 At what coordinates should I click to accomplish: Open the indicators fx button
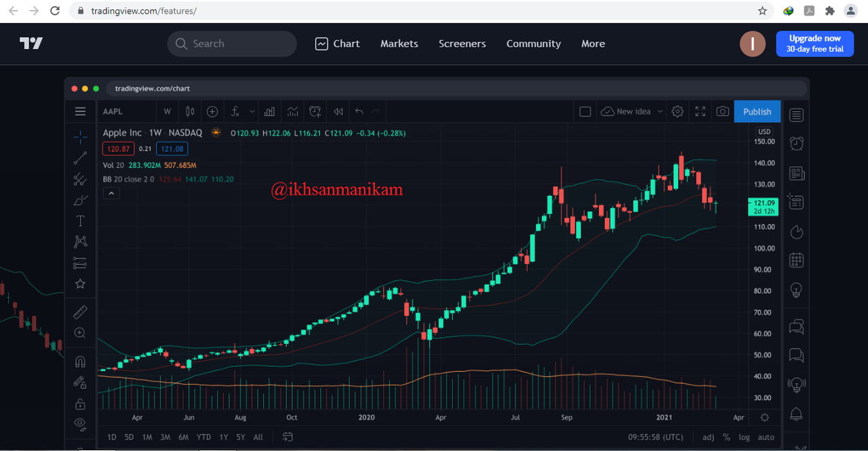[235, 111]
